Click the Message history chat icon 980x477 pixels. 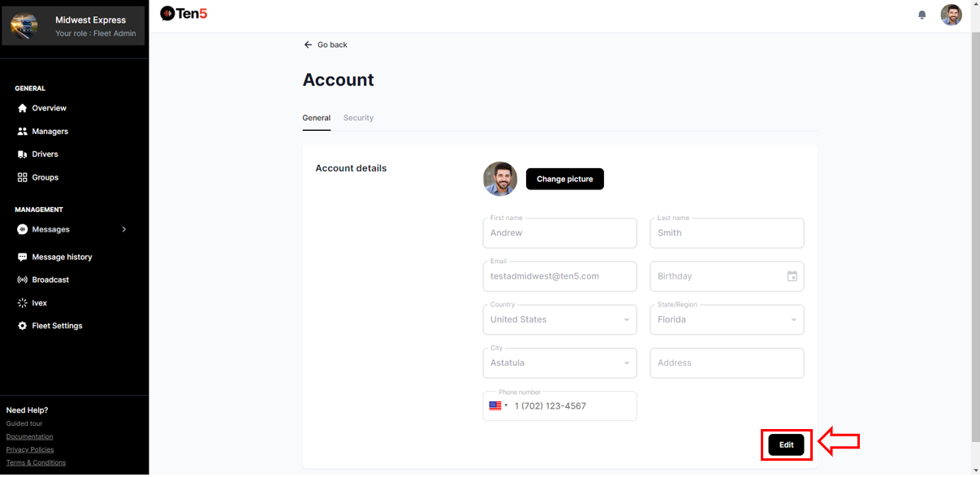(x=23, y=257)
